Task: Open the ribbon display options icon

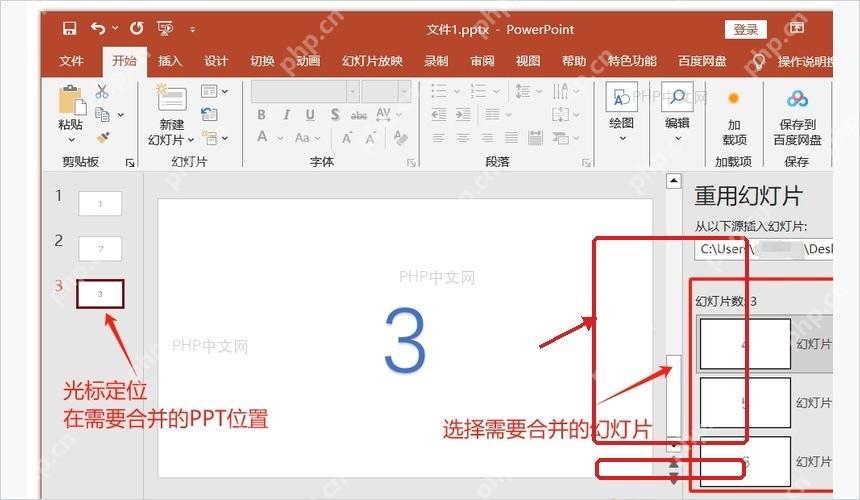Action: [x=797, y=27]
